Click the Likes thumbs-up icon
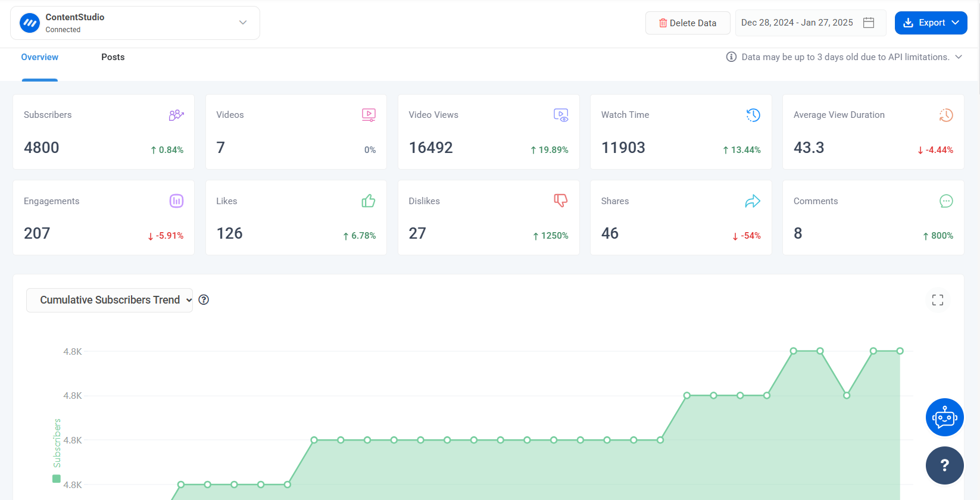The image size is (980, 500). click(x=369, y=201)
